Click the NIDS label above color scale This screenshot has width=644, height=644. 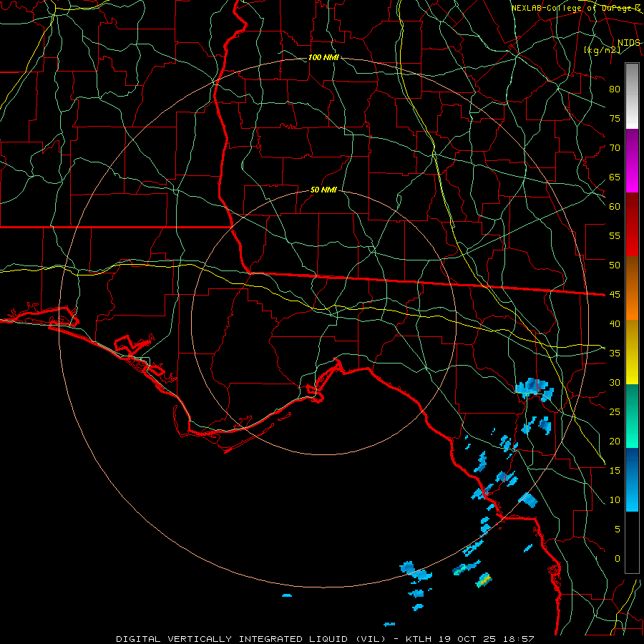click(x=628, y=42)
